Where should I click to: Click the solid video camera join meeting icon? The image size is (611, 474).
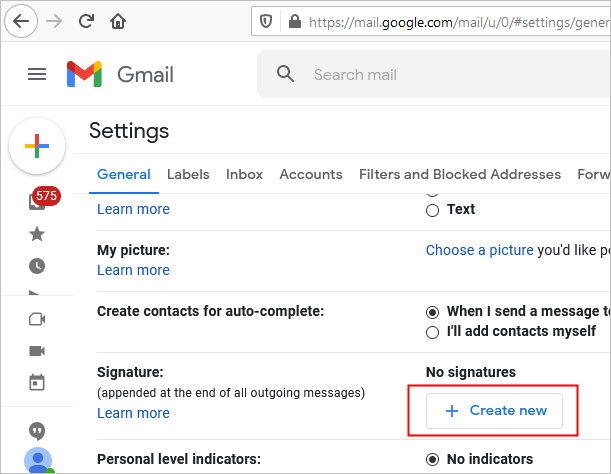tap(37, 351)
